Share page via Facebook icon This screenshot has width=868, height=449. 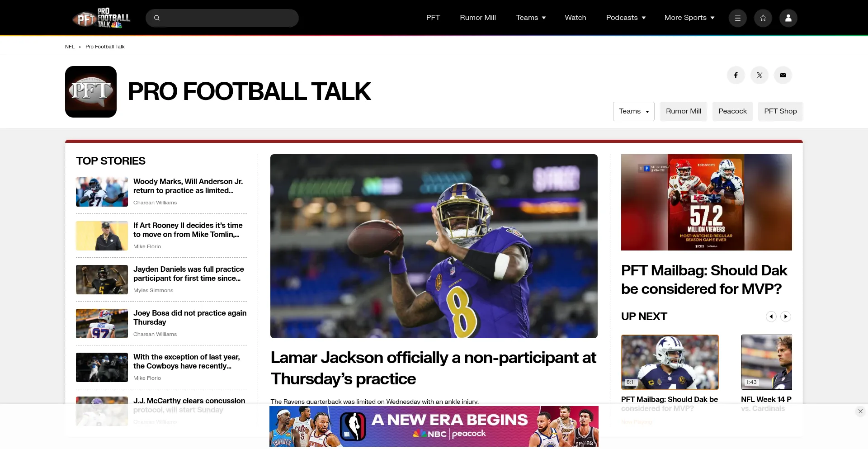coord(736,75)
